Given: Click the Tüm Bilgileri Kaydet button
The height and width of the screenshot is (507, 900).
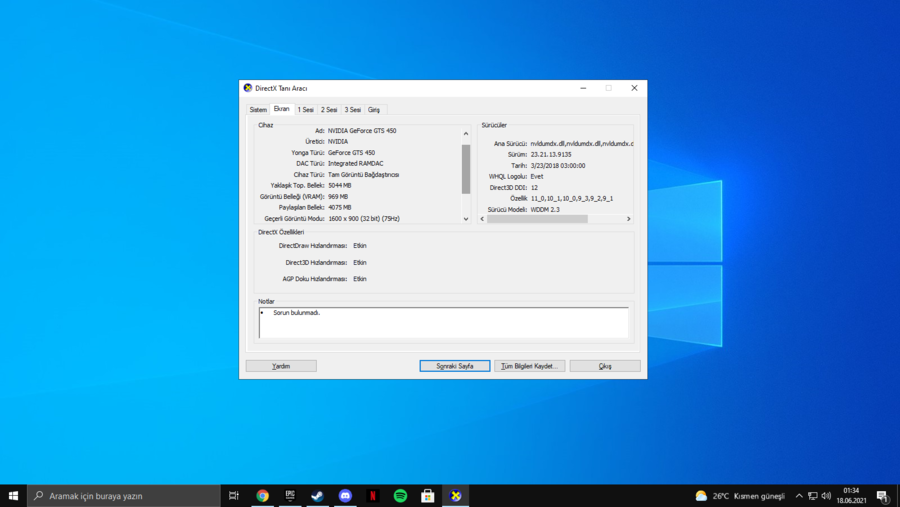Looking at the screenshot, I should tap(530, 366).
